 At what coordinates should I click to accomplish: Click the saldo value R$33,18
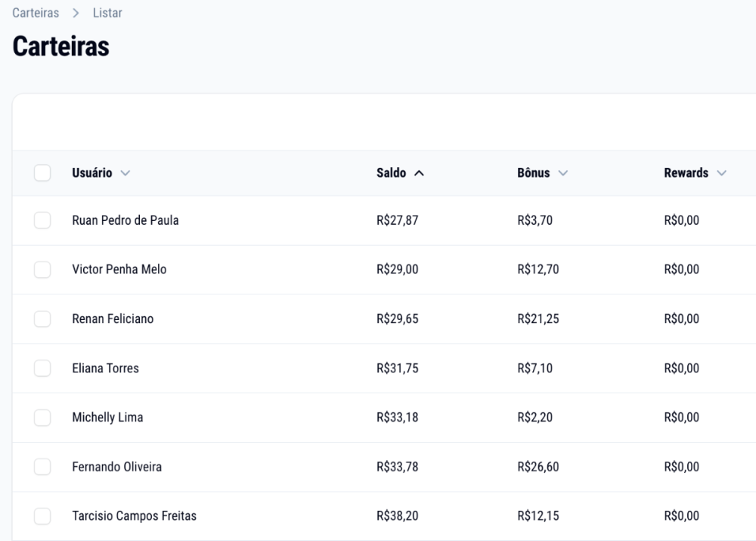398,418
